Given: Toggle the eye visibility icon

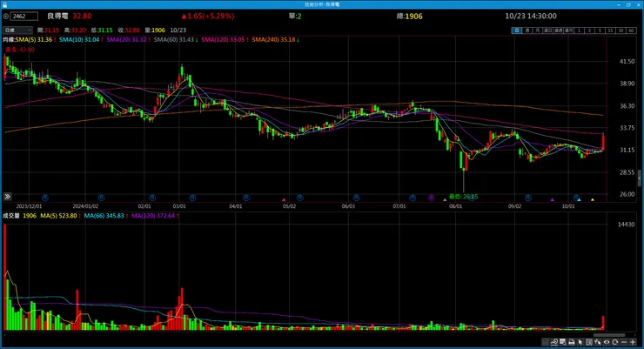Looking at the screenshot, I should (x=607, y=342).
